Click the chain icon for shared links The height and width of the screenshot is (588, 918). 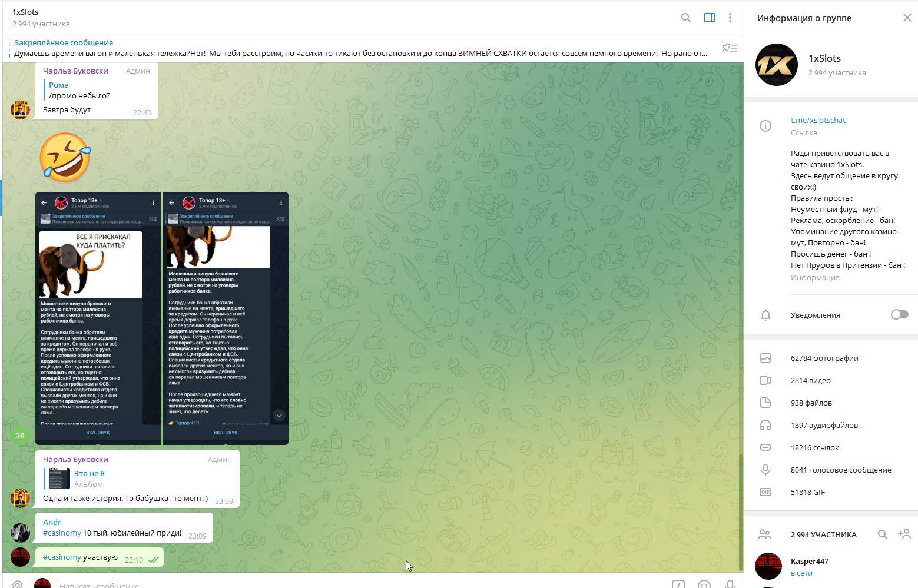pos(765,447)
